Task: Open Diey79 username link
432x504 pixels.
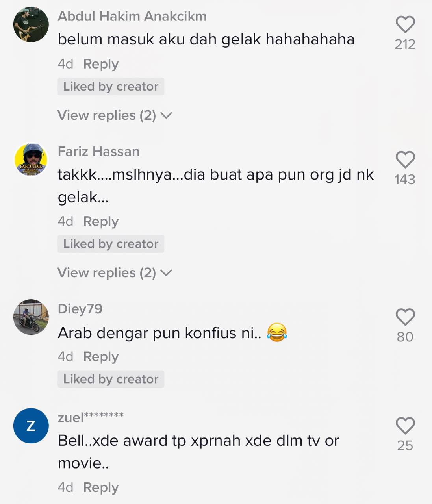Action: click(x=80, y=309)
